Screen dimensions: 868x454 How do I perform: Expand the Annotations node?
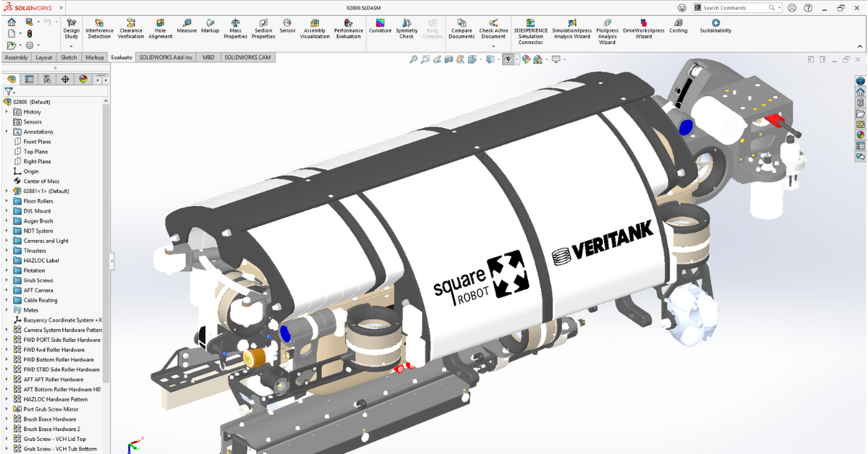point(7,132)
